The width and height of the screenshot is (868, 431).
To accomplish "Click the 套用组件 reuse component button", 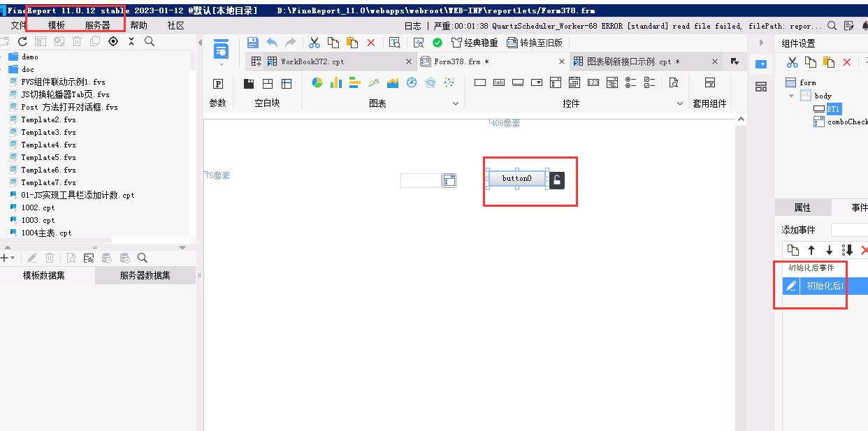I will point(709,92).
